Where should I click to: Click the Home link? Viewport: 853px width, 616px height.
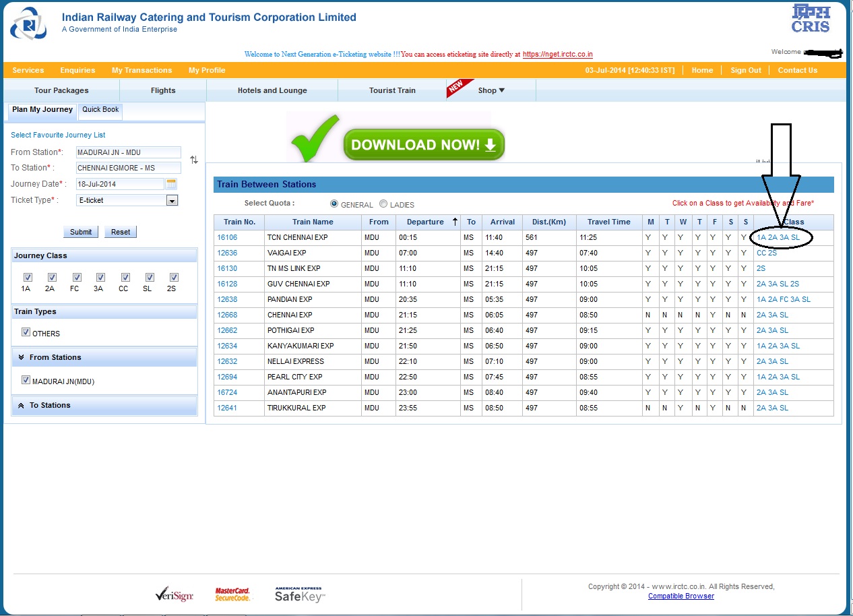point(702,70)
